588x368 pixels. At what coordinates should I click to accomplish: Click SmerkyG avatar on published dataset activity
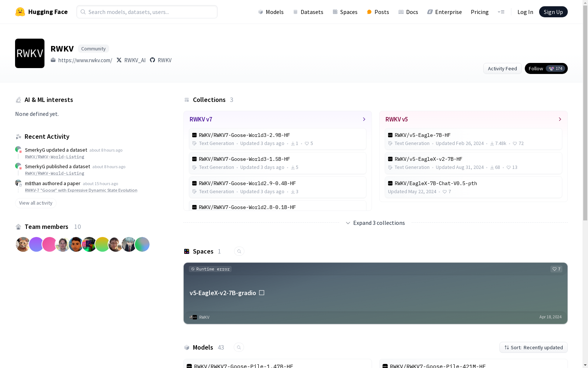click(18, 166)
